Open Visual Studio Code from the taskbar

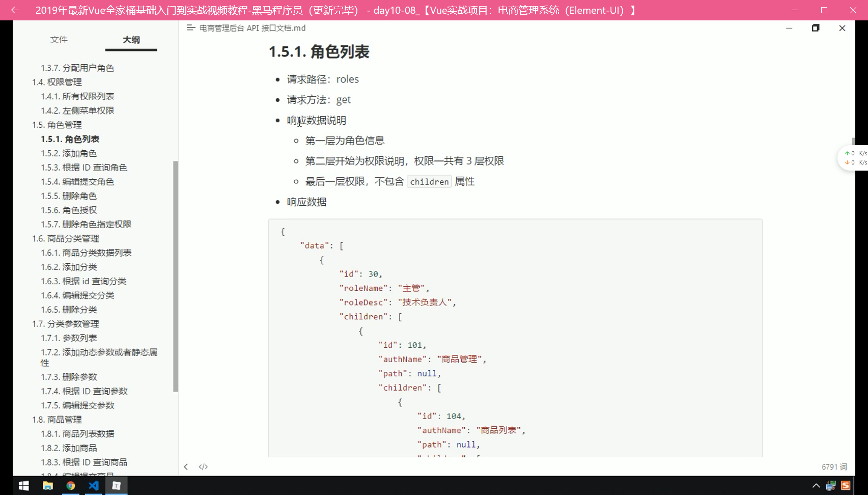[94, 485]
